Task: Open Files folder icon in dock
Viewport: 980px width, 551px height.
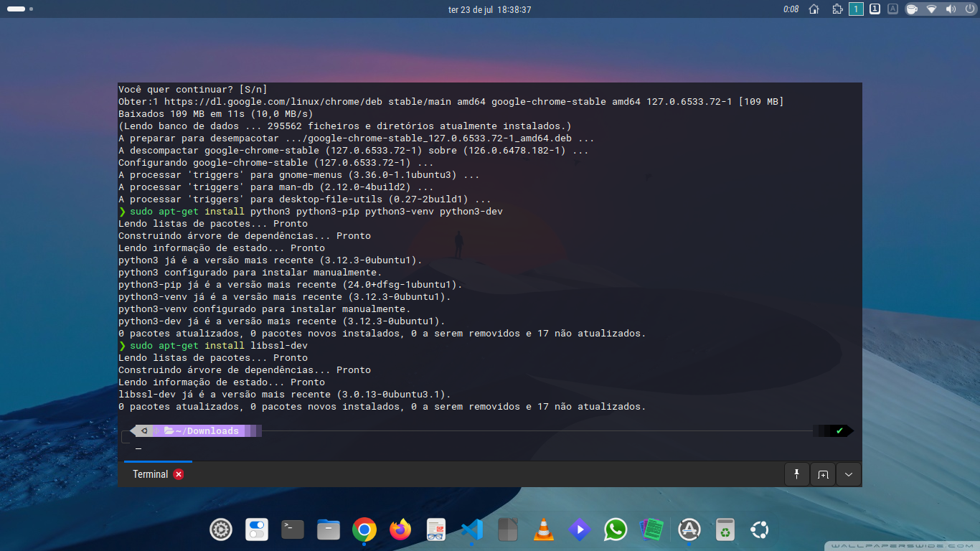Action: pos(329,530)
